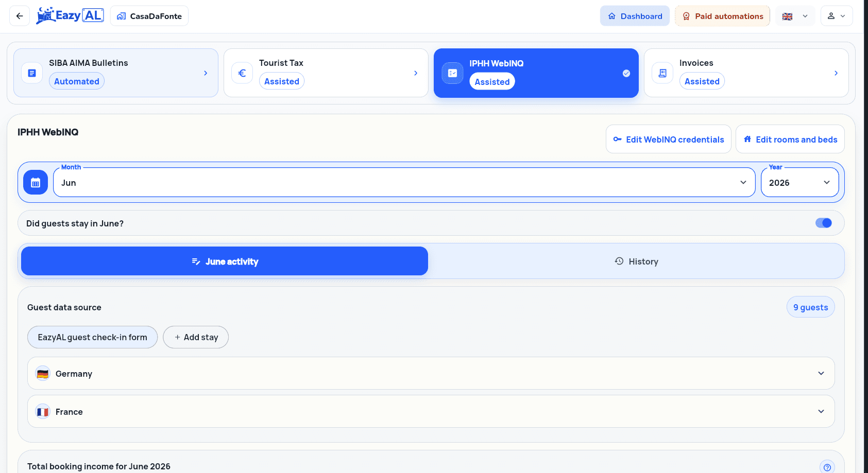Click the Tourist Tax euro icon
Screen dimensions: 868x473
(242, 73)
